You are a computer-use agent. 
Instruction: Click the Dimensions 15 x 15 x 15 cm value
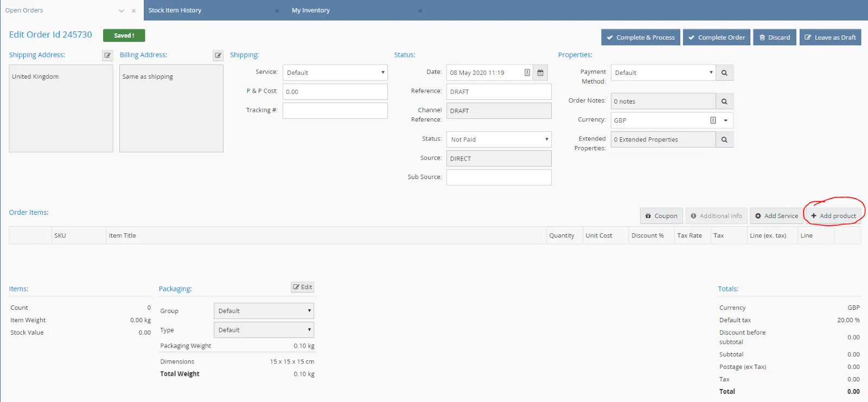292,361
